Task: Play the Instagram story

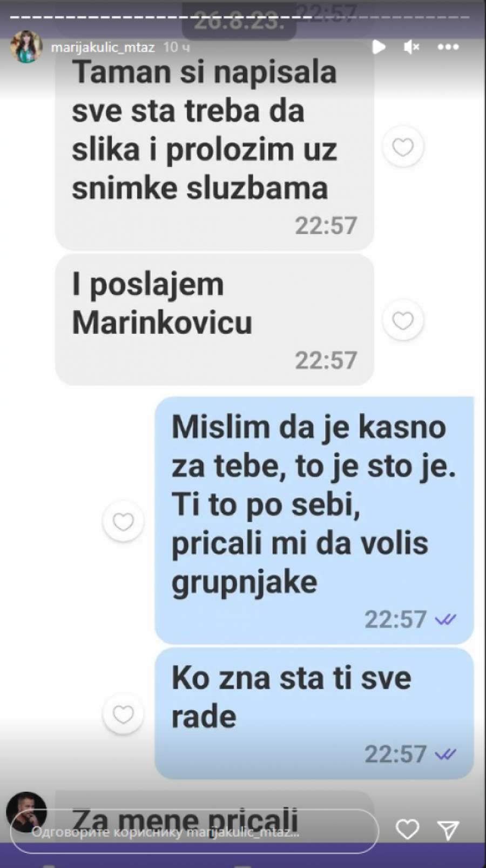Action: 379,48
